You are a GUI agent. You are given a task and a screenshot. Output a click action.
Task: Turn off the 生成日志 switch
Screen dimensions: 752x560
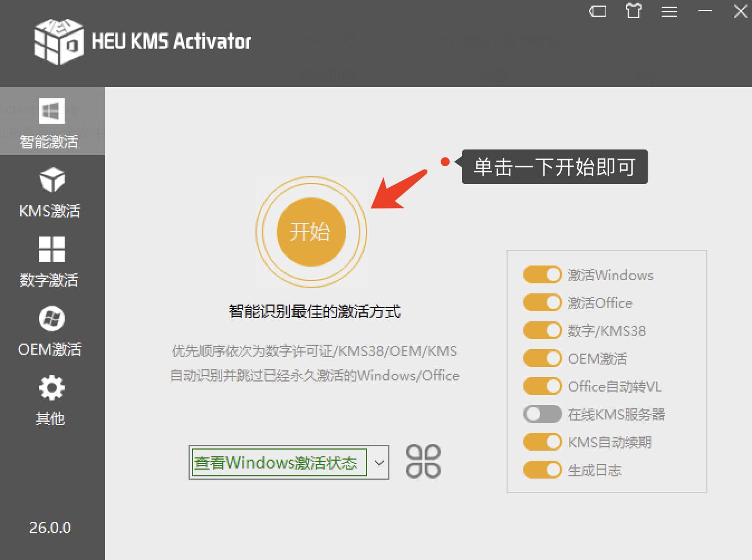click(x=542, y=470)
